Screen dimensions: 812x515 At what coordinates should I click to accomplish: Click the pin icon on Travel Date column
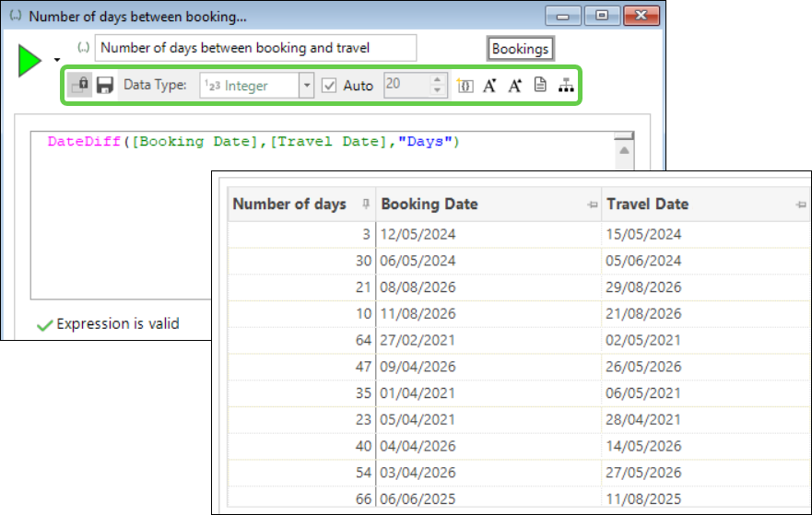pos(800,205)
